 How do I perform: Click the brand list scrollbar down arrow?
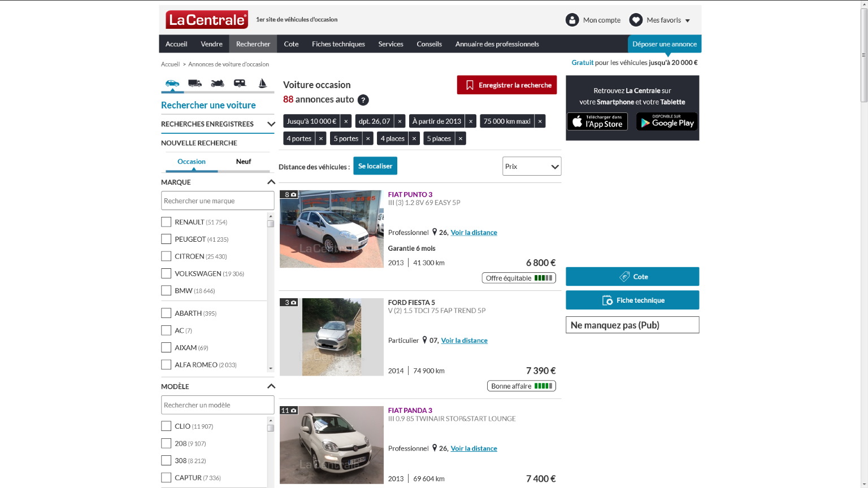[x=271, y=368]
